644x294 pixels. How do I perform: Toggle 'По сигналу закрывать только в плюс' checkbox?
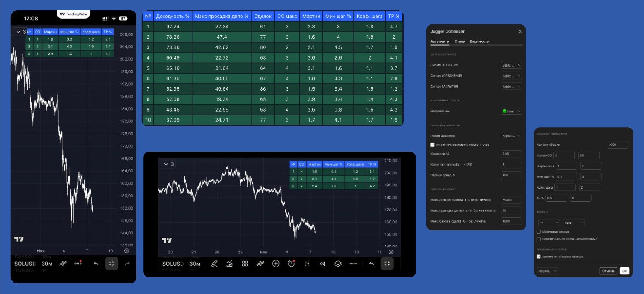coord(433,145)
